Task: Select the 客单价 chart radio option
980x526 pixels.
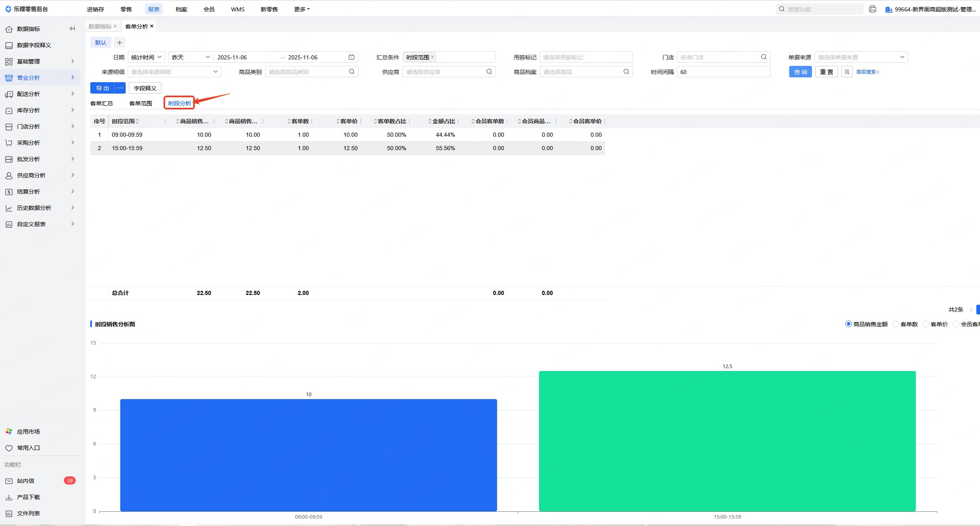Action: tap(926, 324)
